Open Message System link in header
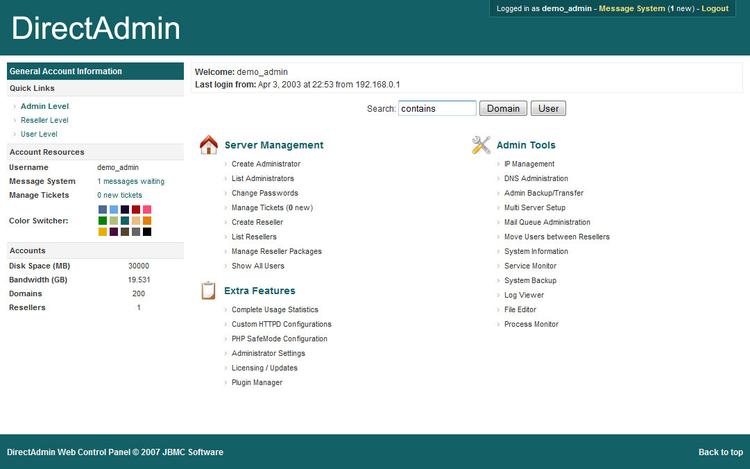The width and height of the screenshot is (750, 469). (x=632, y=9)
